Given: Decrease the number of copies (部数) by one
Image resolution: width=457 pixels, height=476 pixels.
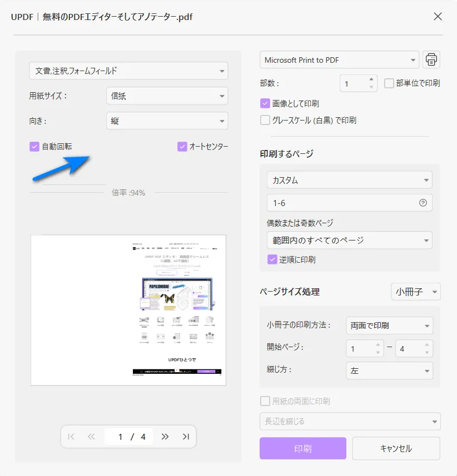Looking at the screenshot, I should 371,87.
